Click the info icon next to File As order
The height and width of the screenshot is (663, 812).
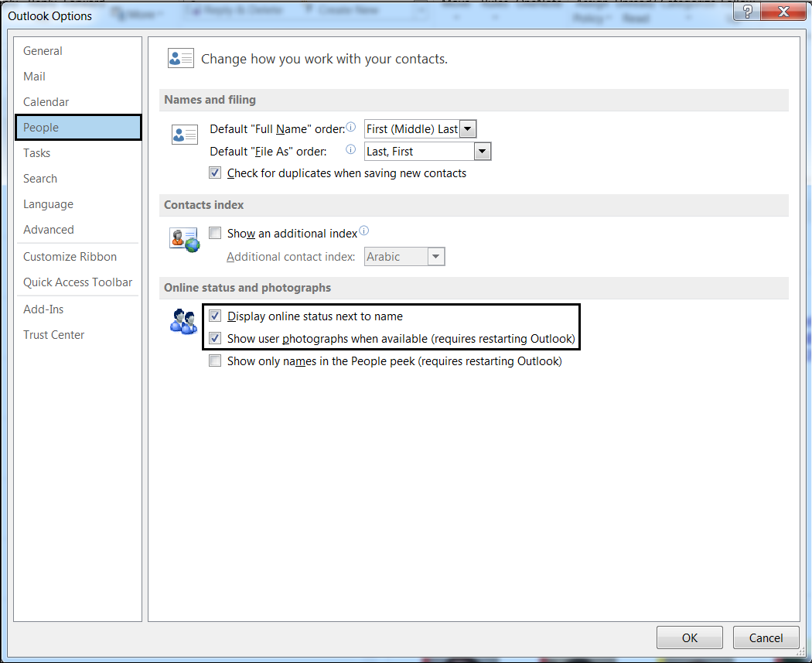[350, 149]
